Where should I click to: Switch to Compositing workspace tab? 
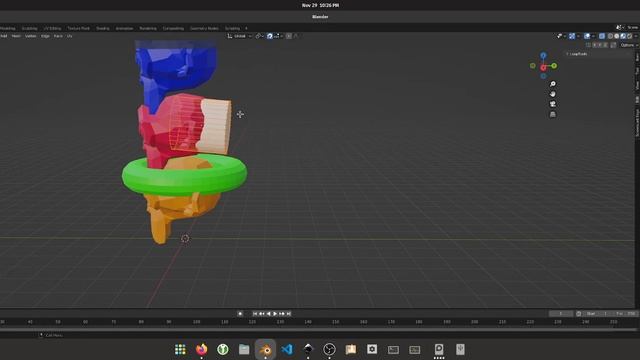click(173, 28)
